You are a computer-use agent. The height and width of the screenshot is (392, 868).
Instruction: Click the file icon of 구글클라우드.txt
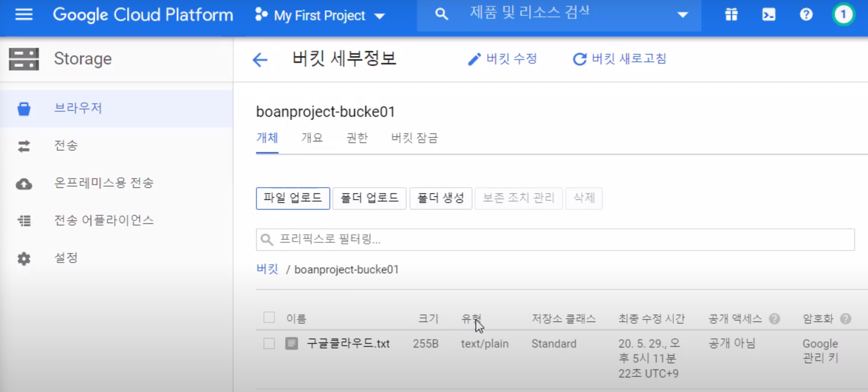[x=291, y=344]
